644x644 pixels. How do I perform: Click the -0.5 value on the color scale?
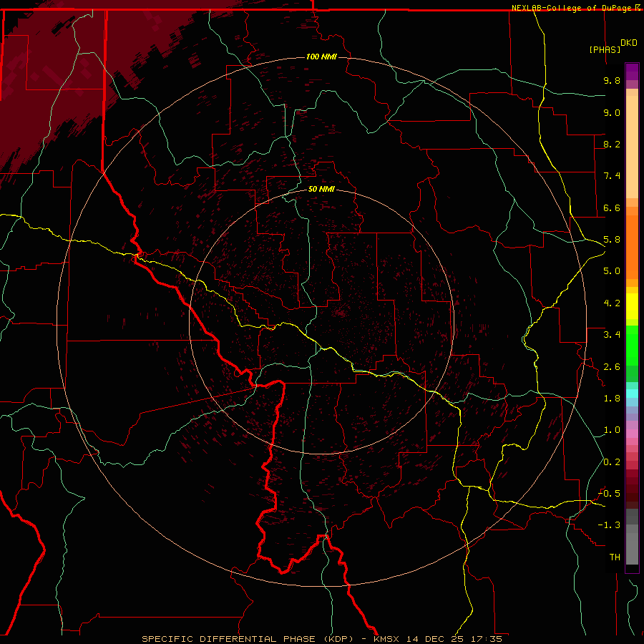pyautogui.click(x=609, y=494)
